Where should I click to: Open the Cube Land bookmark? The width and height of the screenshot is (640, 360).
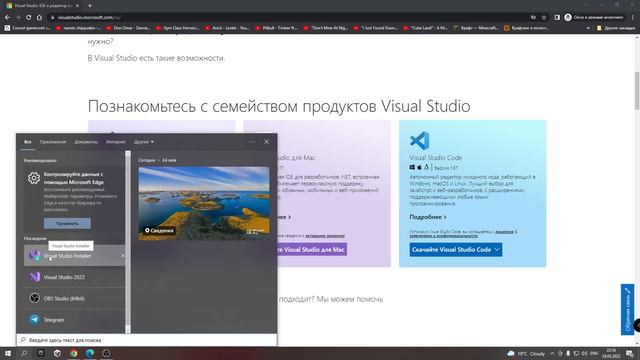coord(425,28)
